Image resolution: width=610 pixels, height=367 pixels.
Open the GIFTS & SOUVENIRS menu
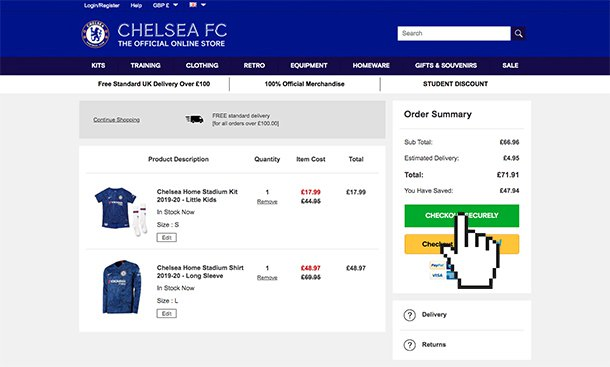tap(446, 65)
